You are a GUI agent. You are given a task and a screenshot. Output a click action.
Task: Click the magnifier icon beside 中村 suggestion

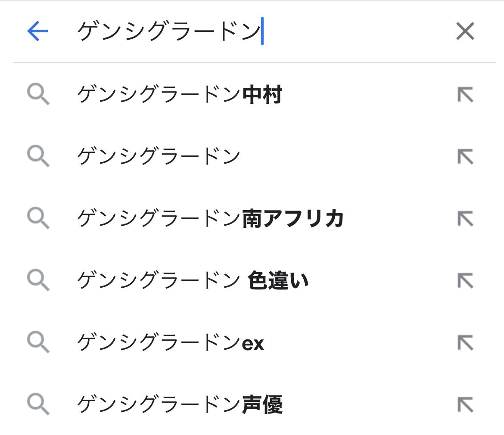(x=38, y=95)
